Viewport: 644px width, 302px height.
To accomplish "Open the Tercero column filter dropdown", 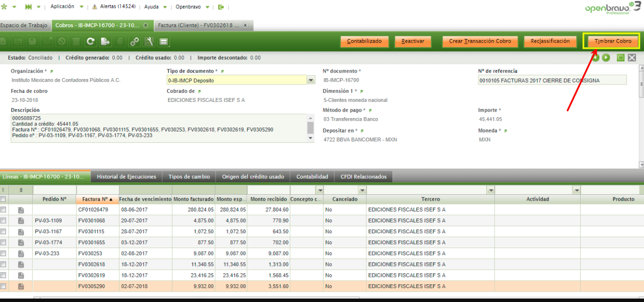I will (x=491, y=190).
